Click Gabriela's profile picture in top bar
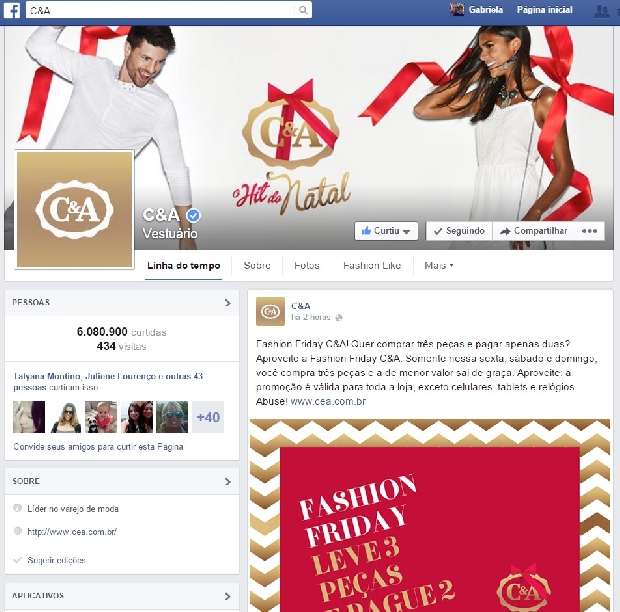Image resolution: width=620 pixels, height=612 pixels. tap(457, 9)
